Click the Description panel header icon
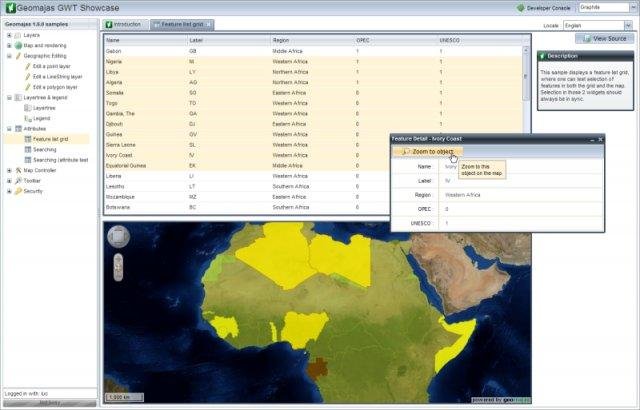 pos(542,56)
